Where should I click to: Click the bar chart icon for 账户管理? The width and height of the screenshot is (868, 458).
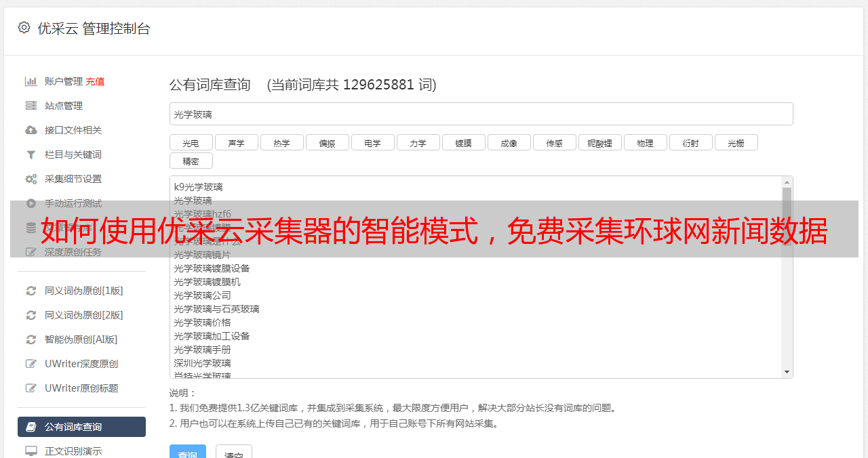pyautogui.click(x=31, y=81)
